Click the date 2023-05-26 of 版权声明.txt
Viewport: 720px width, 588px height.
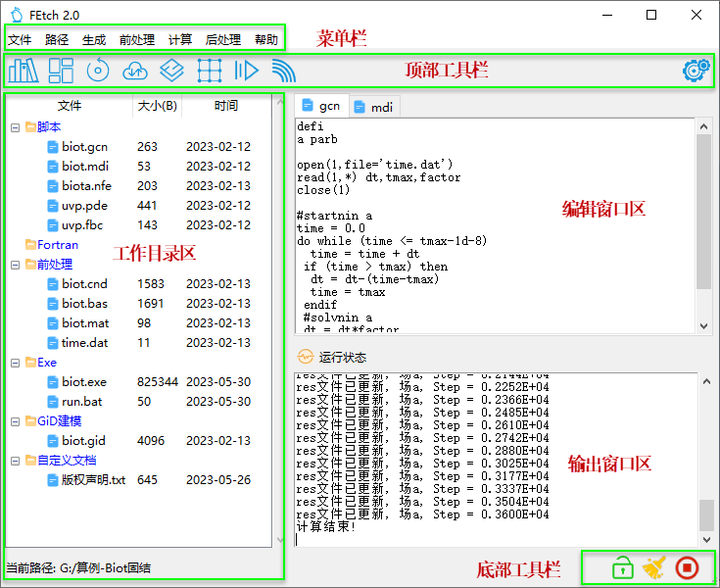coord(218,480)
